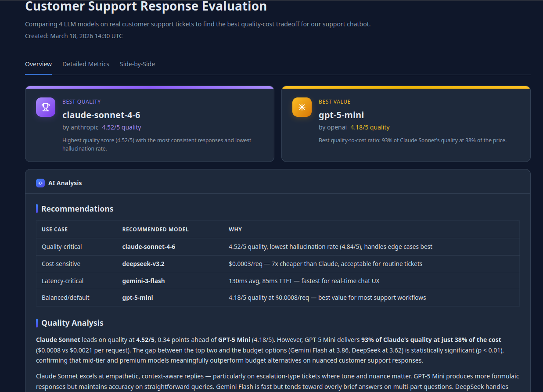Click the 'Highest quality score' card description
The image size is (543, 392).
(x=157, y=144)
